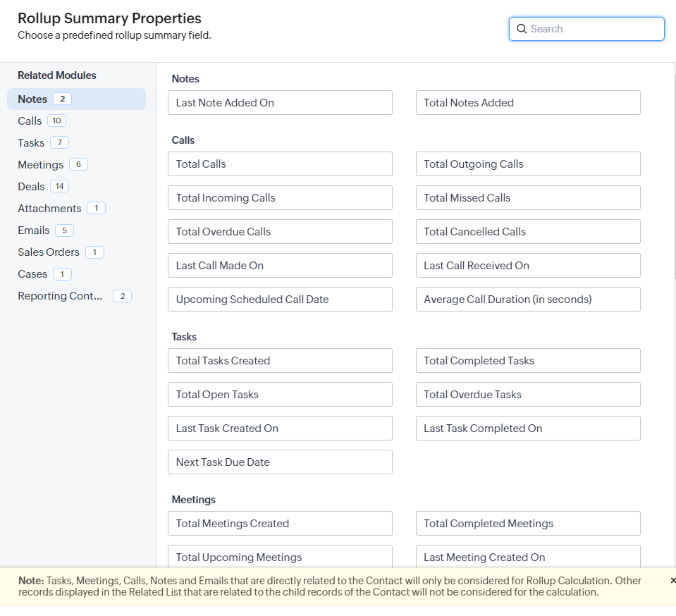Screen dimensions: 676x616
Task: Pick Upcoming Scheduled Call Date
Action: [280, 300]
